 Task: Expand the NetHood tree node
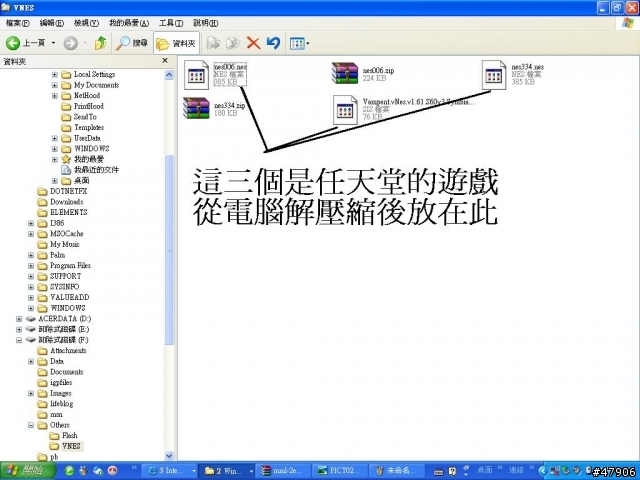pos(55,96)
